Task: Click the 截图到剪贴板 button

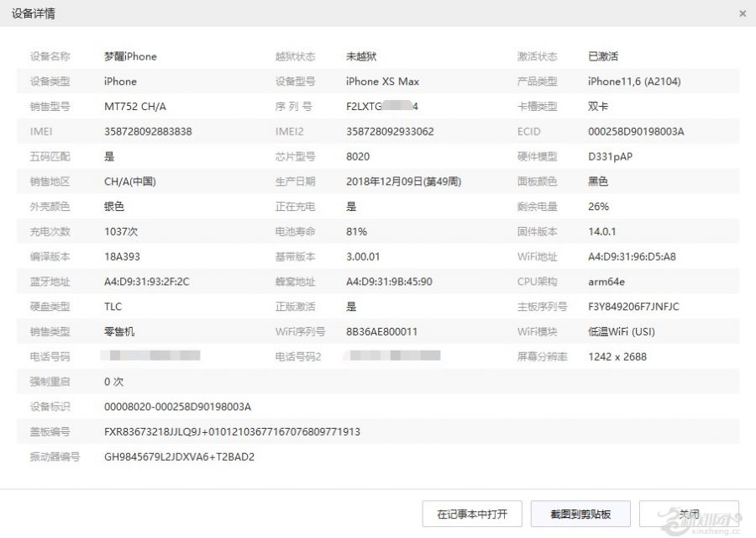Action: coord(580,514)
